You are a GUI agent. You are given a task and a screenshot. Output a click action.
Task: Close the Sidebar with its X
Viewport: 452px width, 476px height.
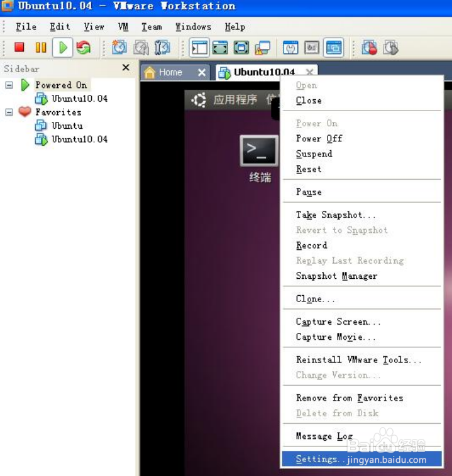click(126, 67)
